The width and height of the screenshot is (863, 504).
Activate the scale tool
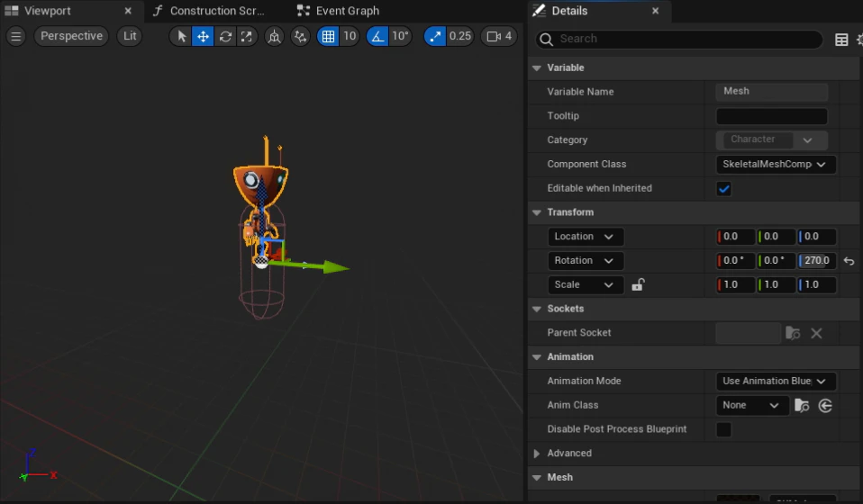tap(247, 36)
